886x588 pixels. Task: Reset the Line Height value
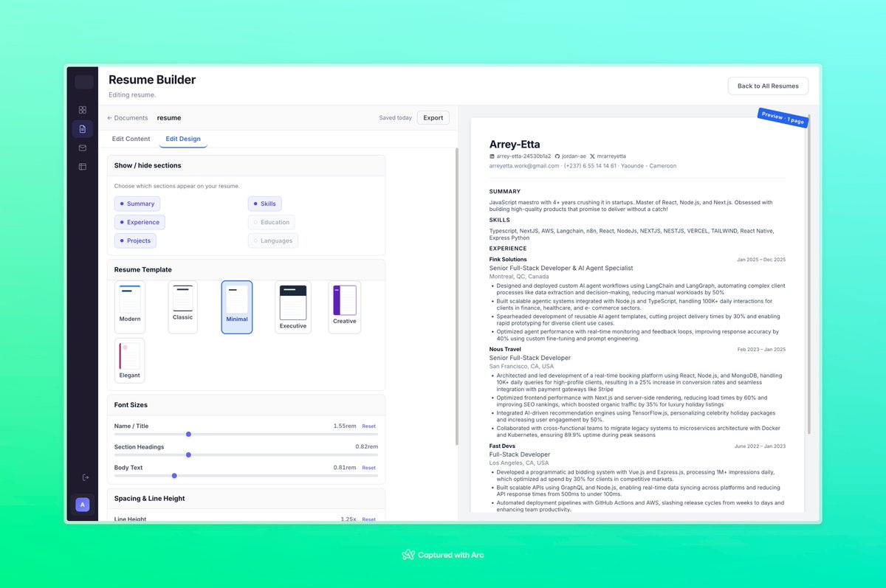[x=368, y=519]
